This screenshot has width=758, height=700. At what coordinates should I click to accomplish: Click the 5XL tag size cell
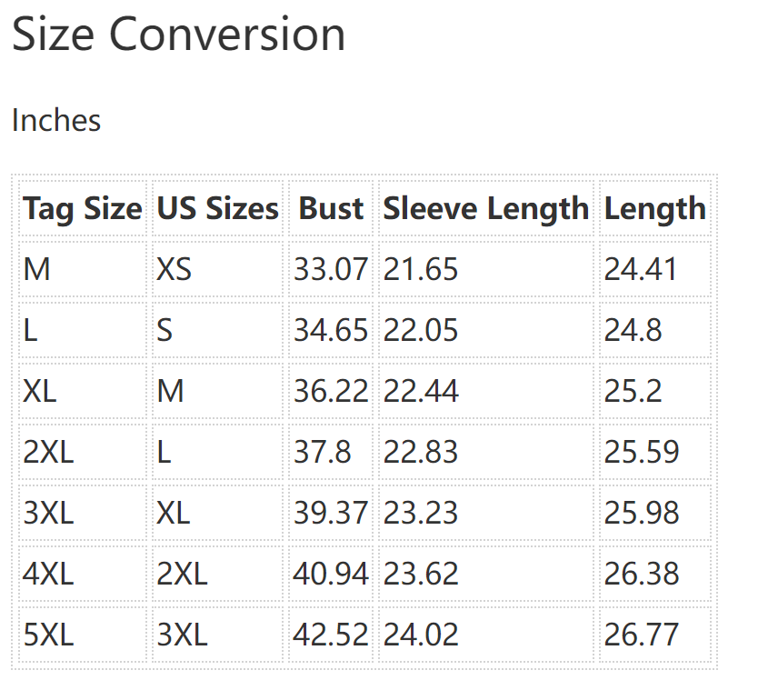pos(48,635)
